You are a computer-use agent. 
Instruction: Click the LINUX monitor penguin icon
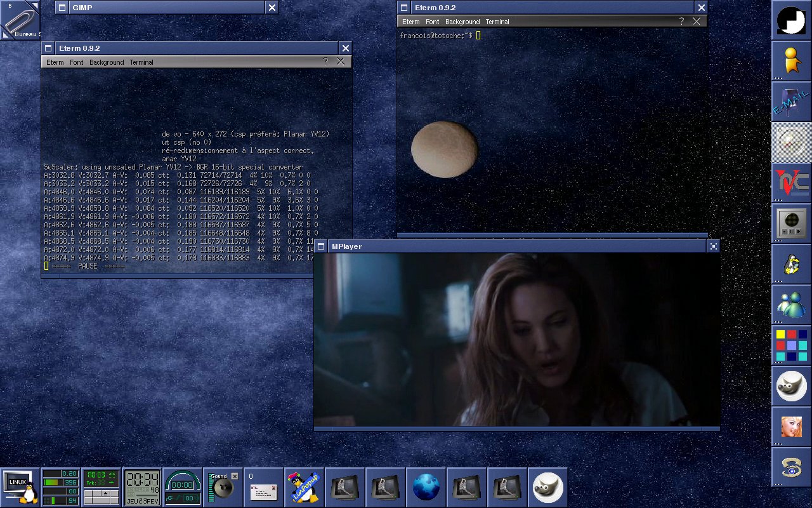point(20,488)
